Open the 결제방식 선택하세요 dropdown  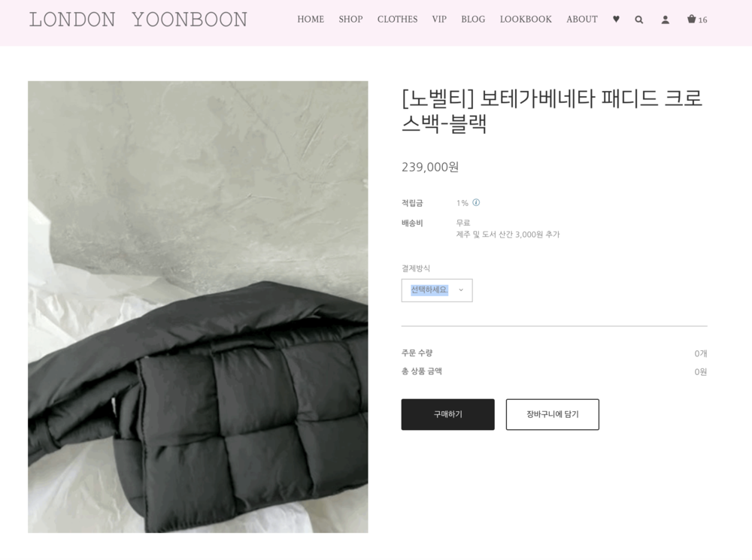pyautogui.click(x=437, y=290)
